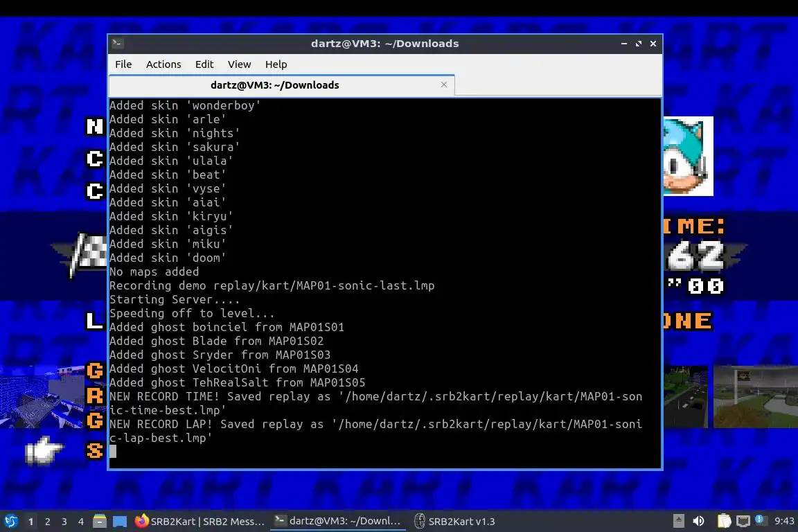Click the terminal icon in title bar

coord(117,43)
